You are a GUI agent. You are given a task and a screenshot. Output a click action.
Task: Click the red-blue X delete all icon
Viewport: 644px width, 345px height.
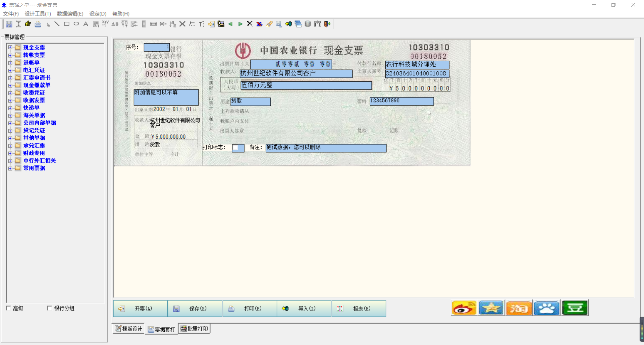pos(259,24)
